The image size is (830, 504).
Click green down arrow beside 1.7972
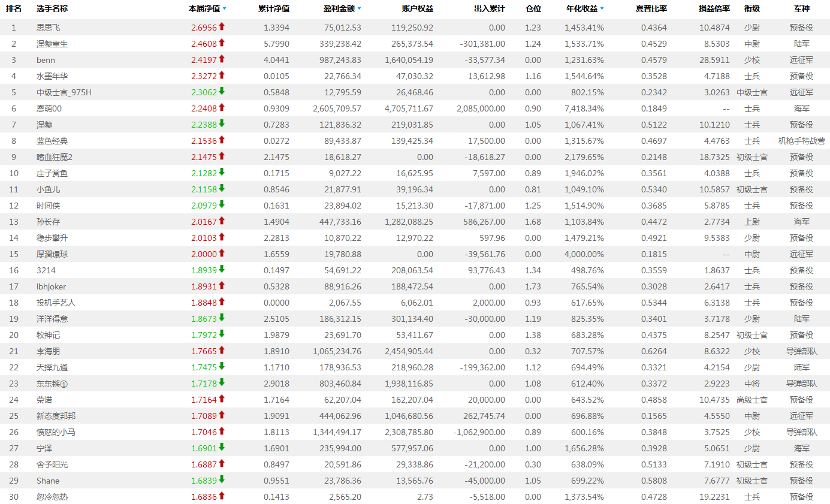click(222, 334)
